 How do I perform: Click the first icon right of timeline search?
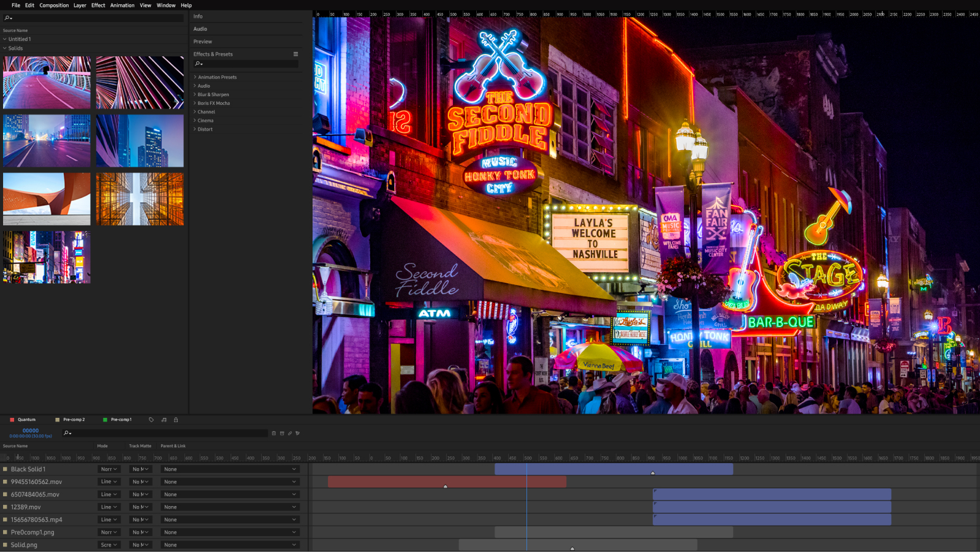274,433
